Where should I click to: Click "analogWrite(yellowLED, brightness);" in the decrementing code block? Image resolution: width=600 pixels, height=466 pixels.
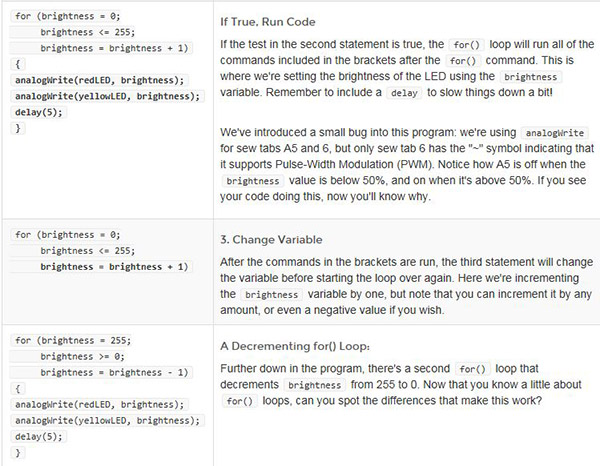pos(106,420)
